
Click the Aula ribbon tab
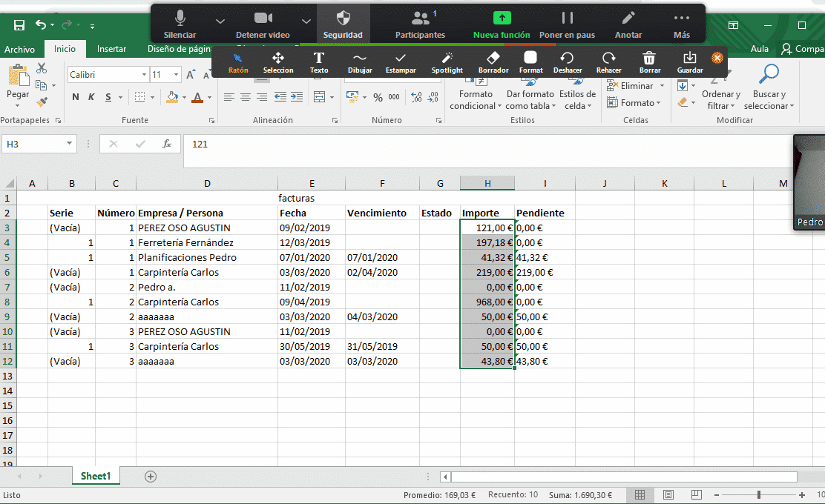point(759,49)
